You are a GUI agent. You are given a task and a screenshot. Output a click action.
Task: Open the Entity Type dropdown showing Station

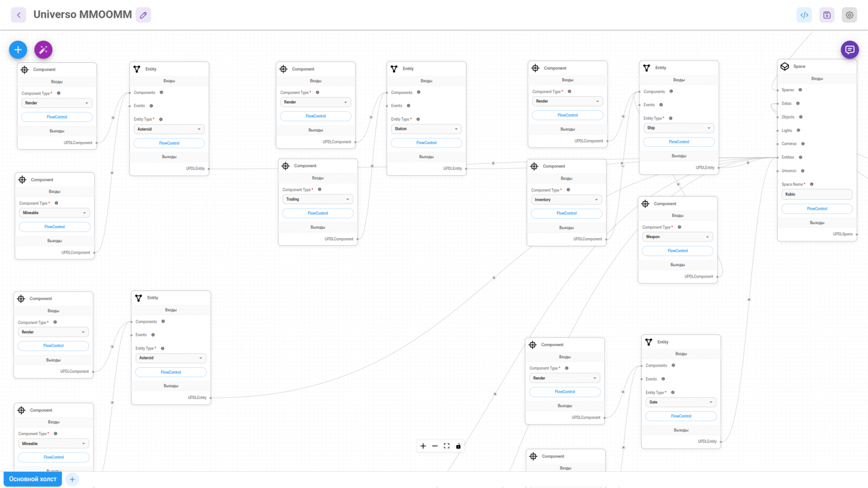[x=426, y=129]
